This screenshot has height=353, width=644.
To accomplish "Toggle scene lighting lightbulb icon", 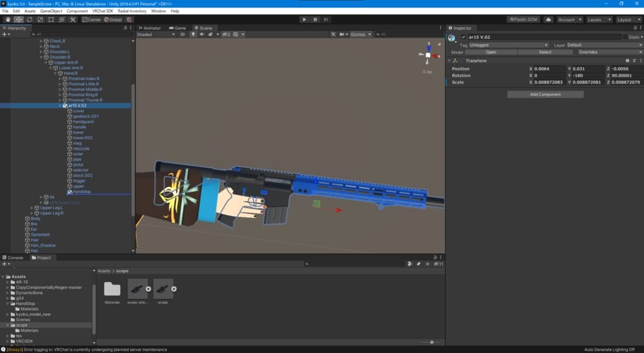I will [193, 35].
